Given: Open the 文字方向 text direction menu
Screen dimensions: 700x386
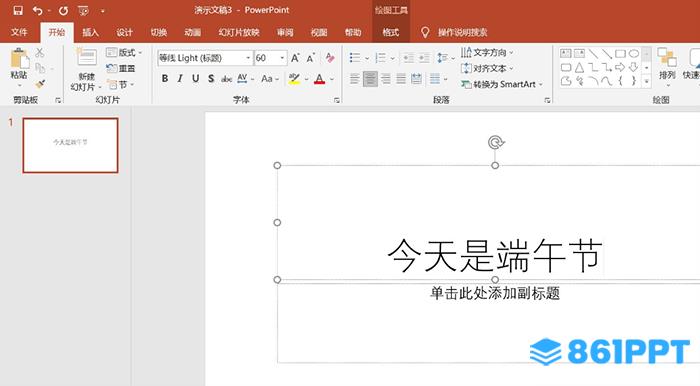Looking at the screenshot, I should pos(487,53).
